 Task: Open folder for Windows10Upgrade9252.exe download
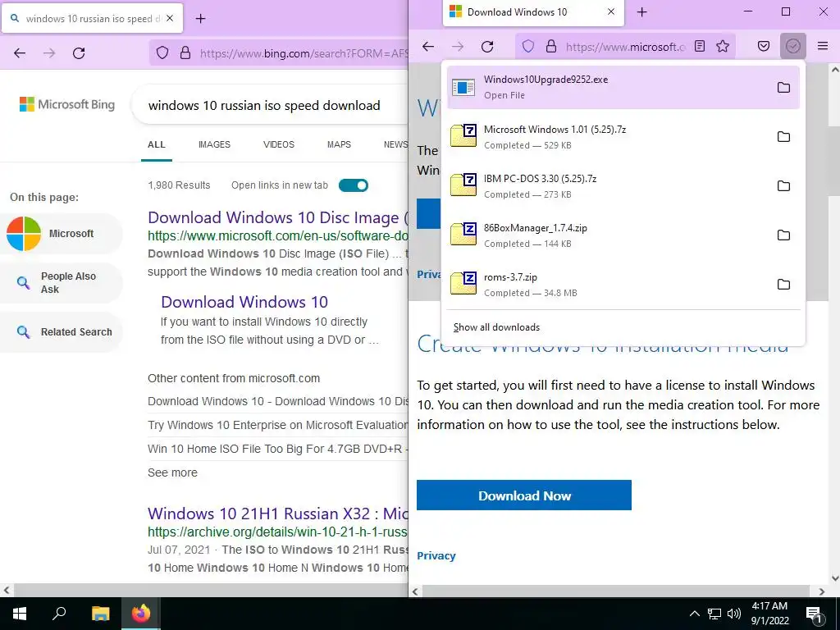point(783,87)
